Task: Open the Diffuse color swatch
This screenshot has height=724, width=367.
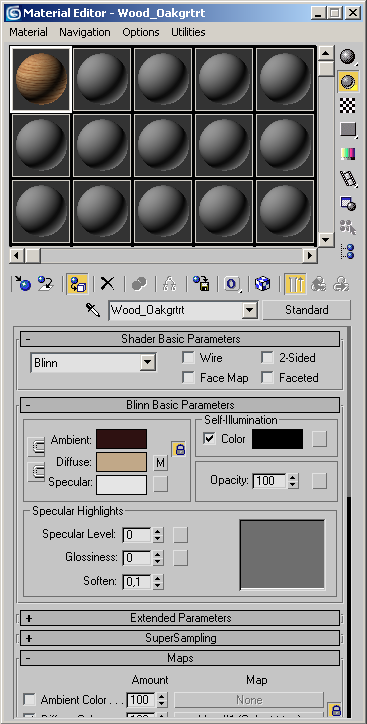Action: coord(121,462)
